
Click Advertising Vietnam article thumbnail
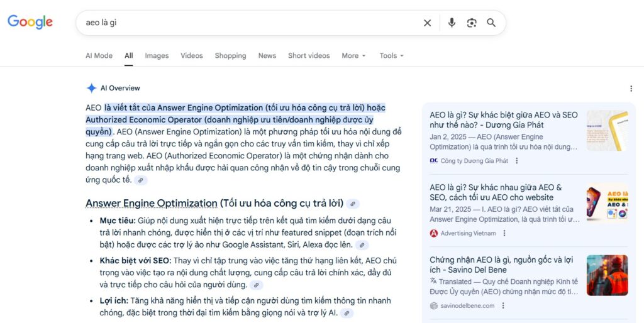(607, 203)
